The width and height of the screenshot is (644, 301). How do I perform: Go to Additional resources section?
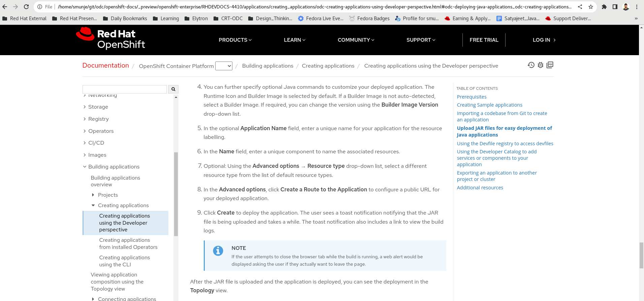(x=480, y=188)
